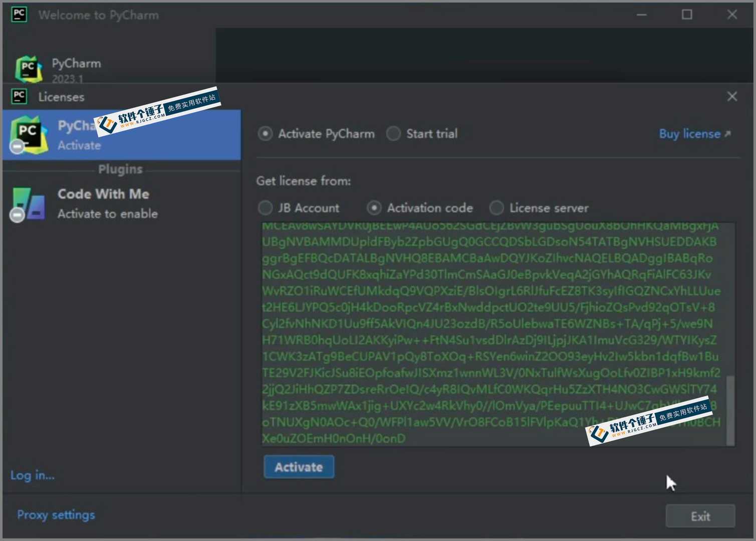Click the "Activate to enable" text

tap(108, 214)
